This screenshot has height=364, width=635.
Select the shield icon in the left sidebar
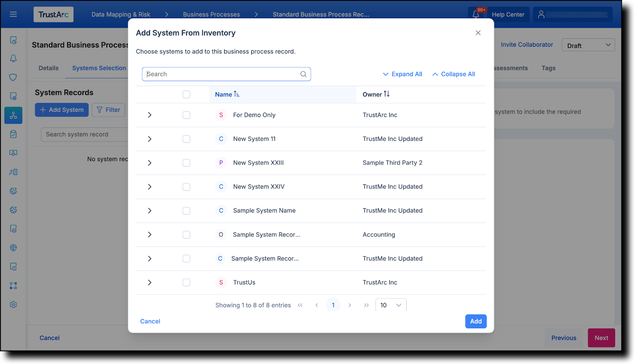pyautogui.click(x=13, y=77)
